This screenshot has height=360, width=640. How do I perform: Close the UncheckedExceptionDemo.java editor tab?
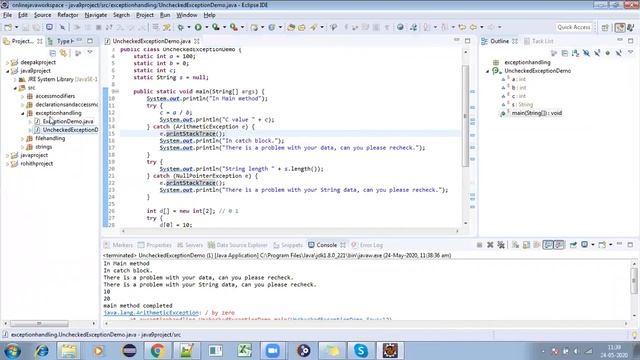(x=197, y=41)
